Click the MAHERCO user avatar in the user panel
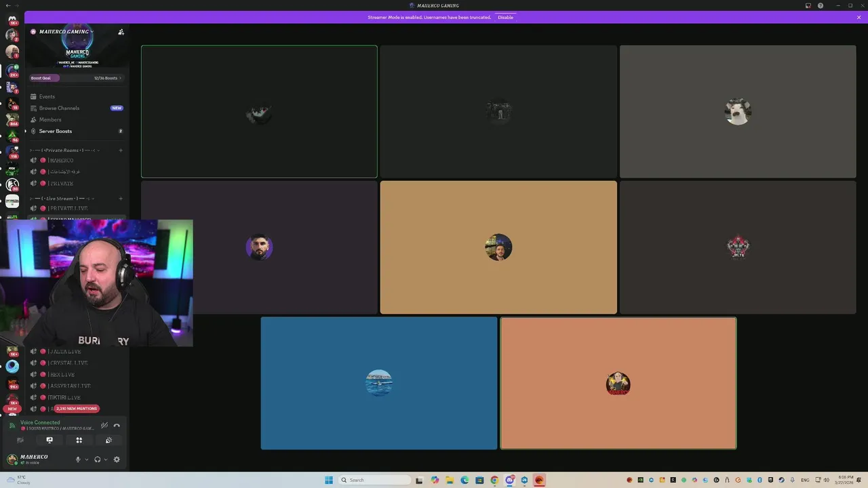This screenshot has width=868, height=488. pyautogui.click(x=12, y=460)
